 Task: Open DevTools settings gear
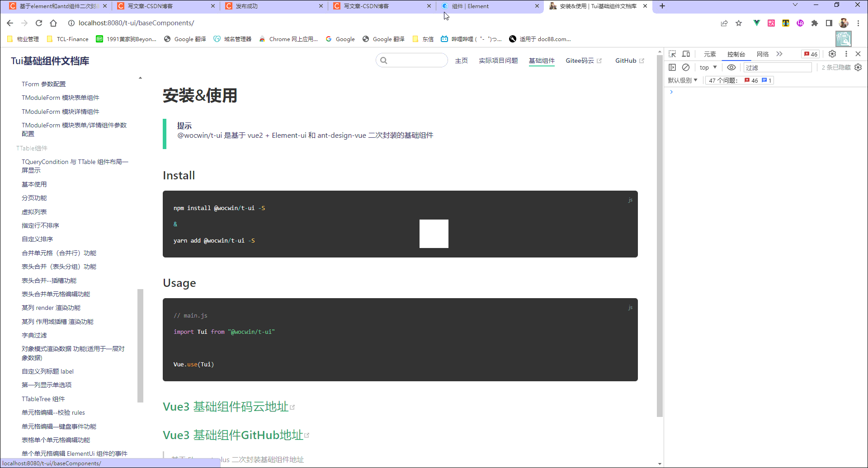[x=832, y=54]
